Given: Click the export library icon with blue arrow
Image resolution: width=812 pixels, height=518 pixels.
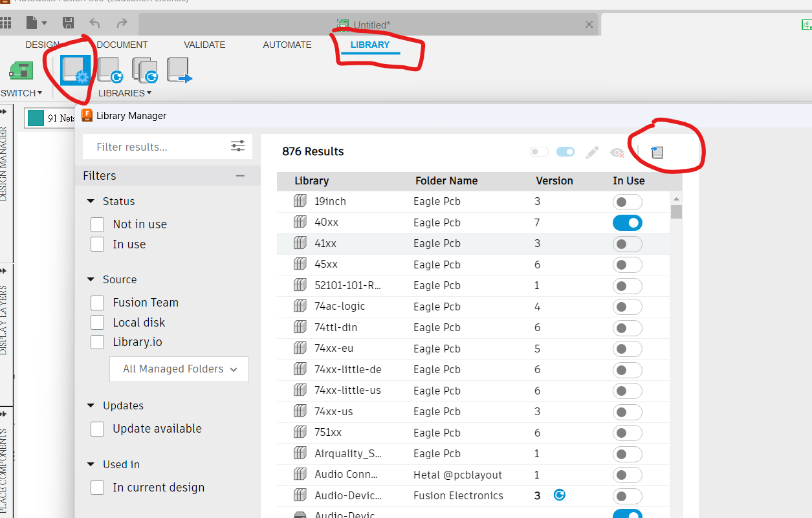Looking at the screenshot, I should tap(179, 70).
